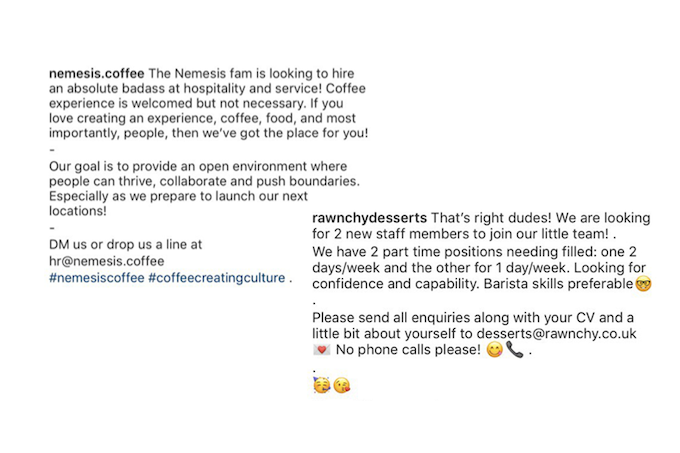
Task: Click the telephone receiver emoji
Action: point(515,349)
